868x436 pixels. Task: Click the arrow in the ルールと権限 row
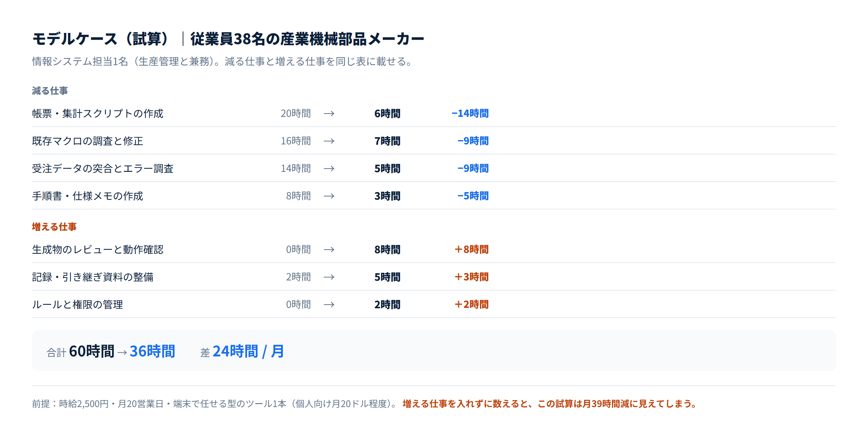click(329, 305)
